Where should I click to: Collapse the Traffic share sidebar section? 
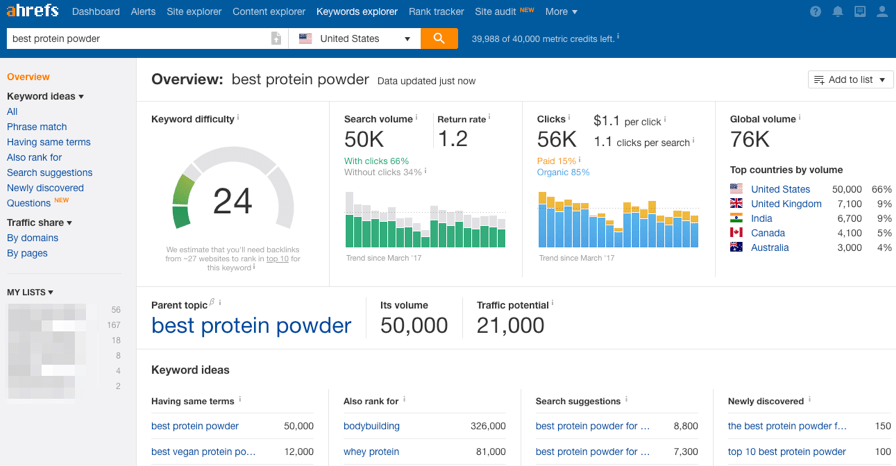(39, 222)
